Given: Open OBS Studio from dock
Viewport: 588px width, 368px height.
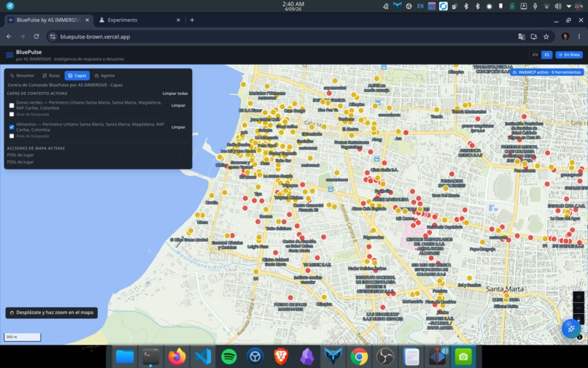Looking at the screenshot, I should tap(385, 356).
